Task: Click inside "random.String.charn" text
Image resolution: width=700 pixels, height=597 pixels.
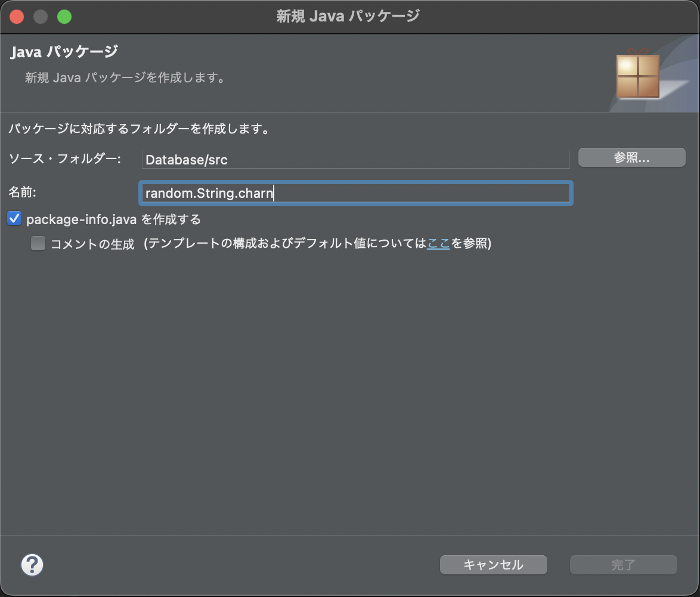Action: tap(209, 192)
